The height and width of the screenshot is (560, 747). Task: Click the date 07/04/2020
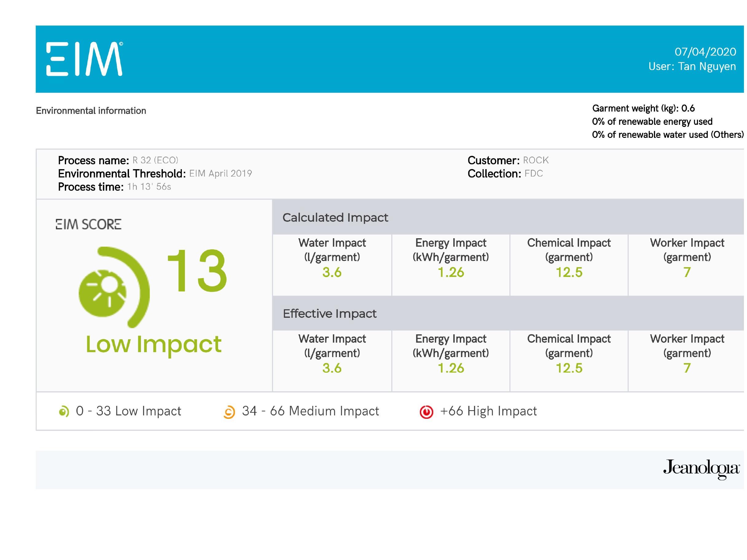click(706, 52)
